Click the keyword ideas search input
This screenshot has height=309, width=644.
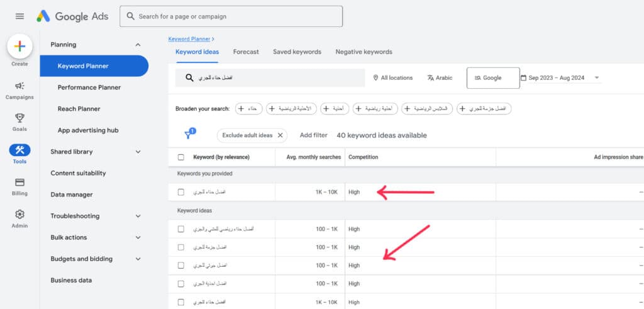270,77
